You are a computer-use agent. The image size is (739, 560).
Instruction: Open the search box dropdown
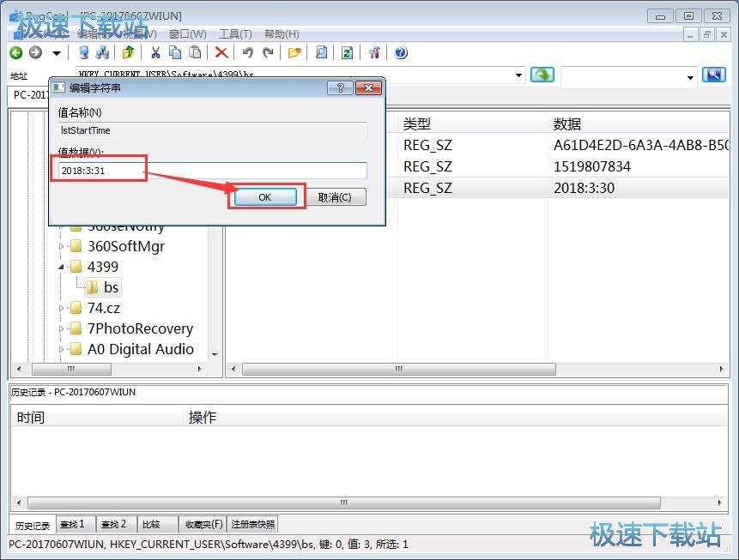690,77
